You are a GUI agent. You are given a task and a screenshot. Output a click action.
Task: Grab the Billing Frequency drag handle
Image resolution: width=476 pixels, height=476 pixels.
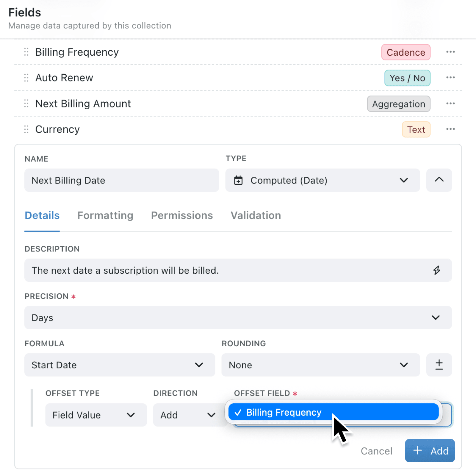point(26,52)
